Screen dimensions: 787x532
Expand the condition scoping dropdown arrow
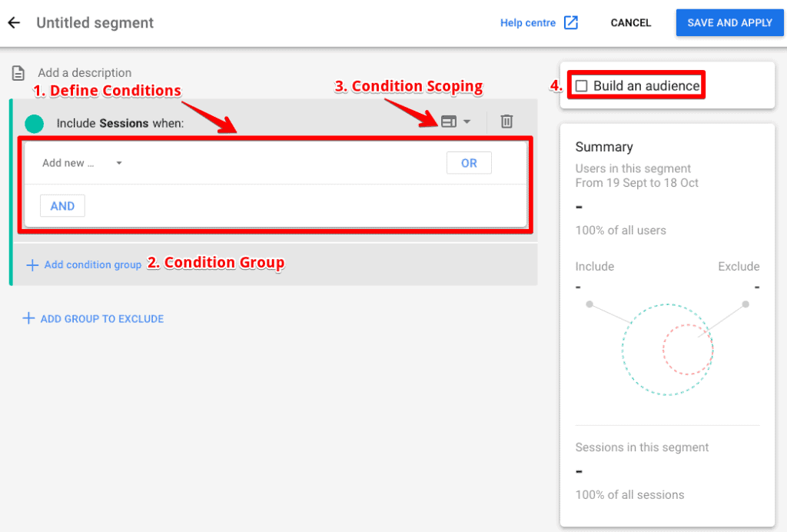click(x=467, y=121)
